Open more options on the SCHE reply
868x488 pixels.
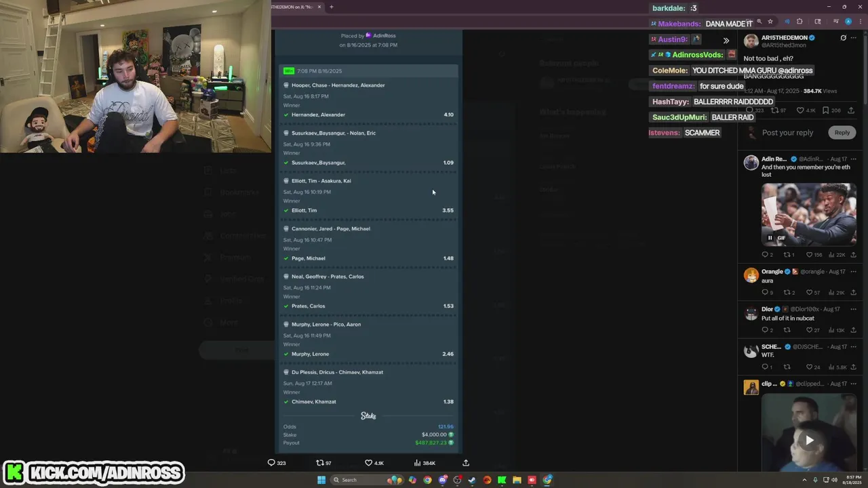pos(853,346)
